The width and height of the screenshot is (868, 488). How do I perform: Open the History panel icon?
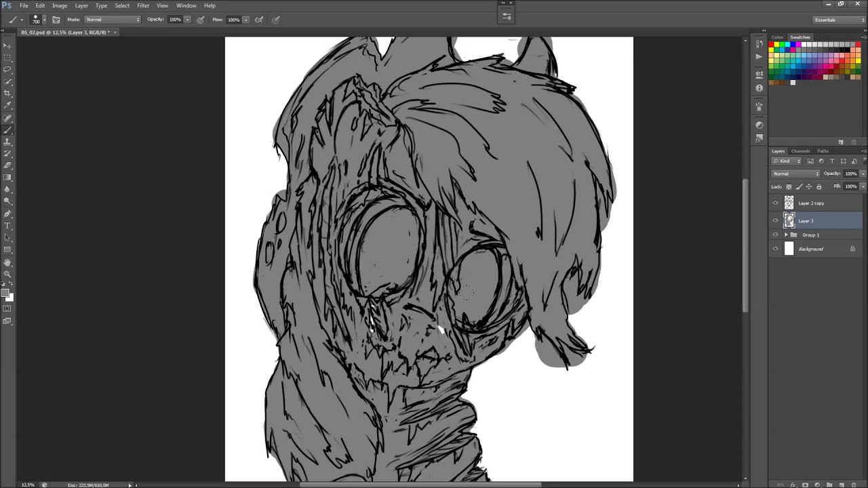[759, 44]
